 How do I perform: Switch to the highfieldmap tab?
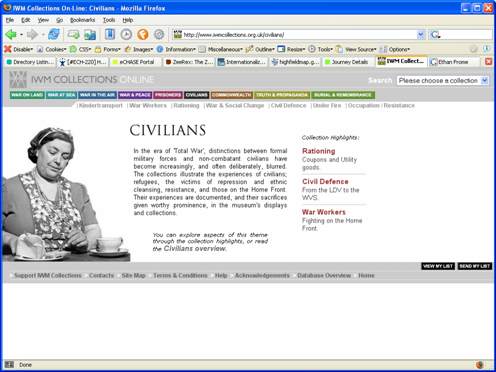(295, 62)
